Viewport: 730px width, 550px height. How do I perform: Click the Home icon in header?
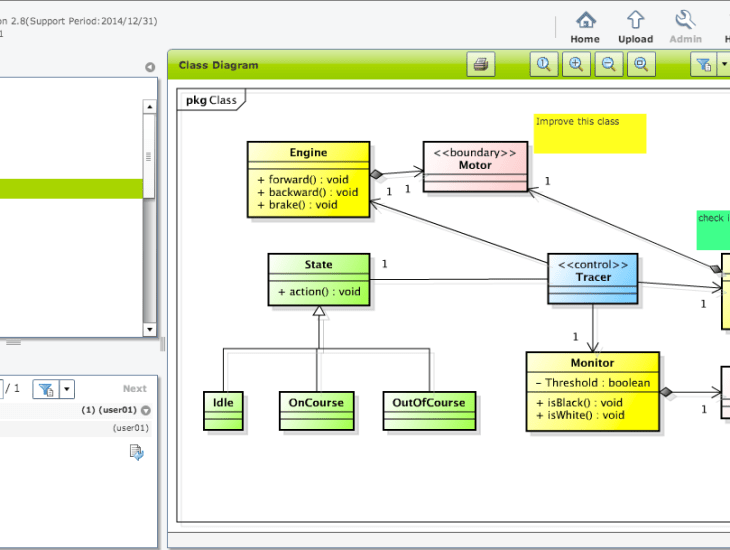pyautogui.click(x=585, y=21)
